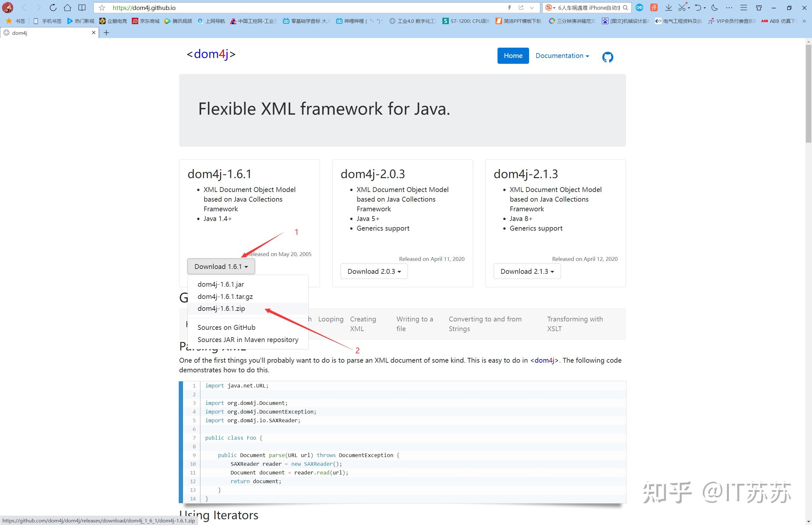Choose the dom4j-1.6.1.jar menu entry

(x=221, y=284)
